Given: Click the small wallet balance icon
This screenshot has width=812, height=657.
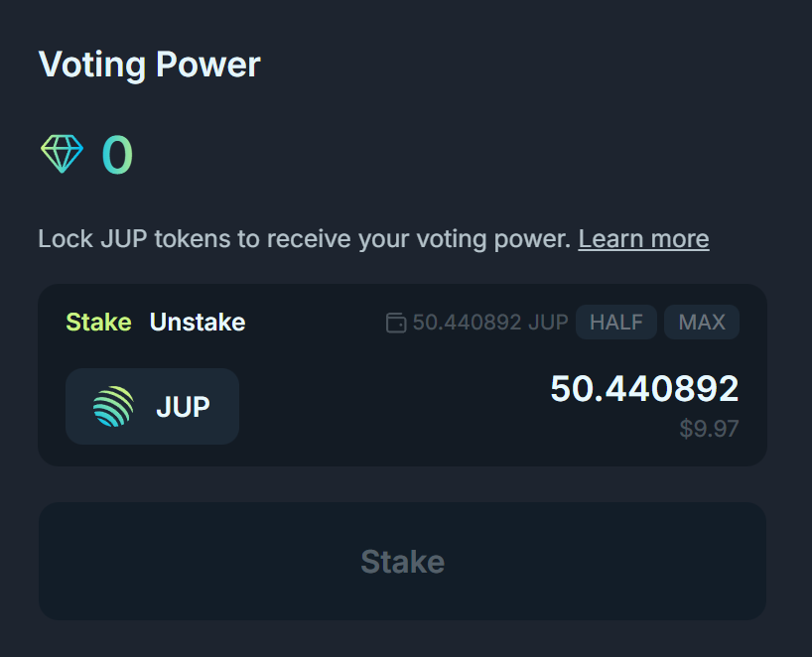Looking at the screenshot, I should [395, 323].
